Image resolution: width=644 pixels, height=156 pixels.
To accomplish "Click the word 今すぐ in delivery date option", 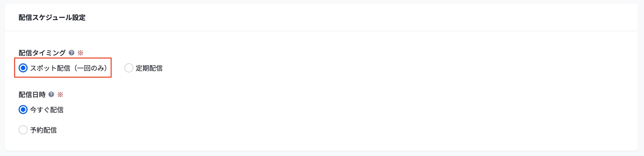I will point(40,110).
